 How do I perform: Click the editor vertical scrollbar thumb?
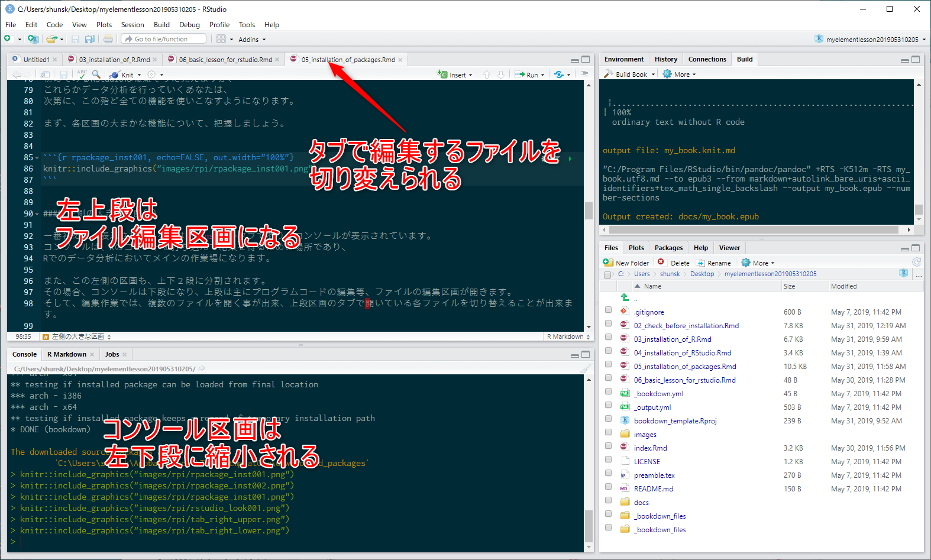pos(589,211)
